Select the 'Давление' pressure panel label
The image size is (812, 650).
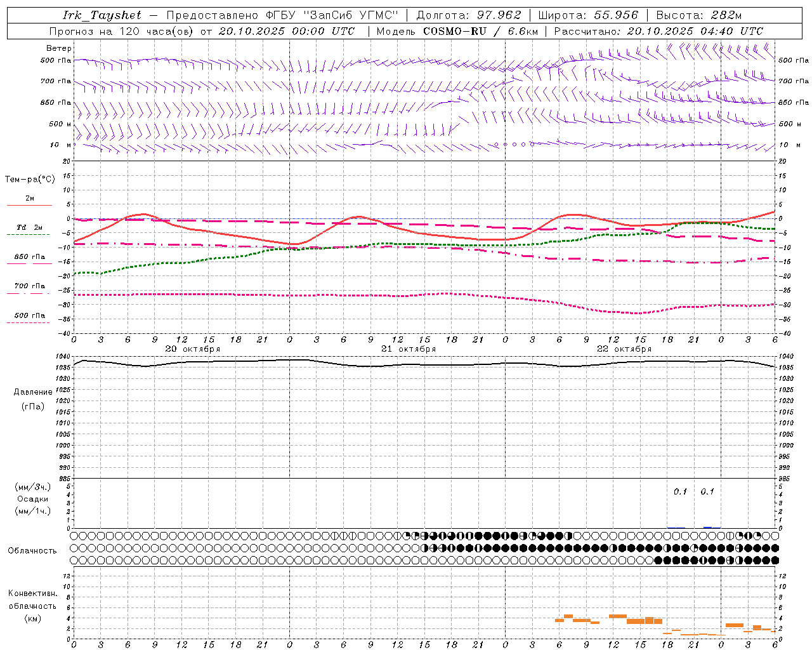33,392
